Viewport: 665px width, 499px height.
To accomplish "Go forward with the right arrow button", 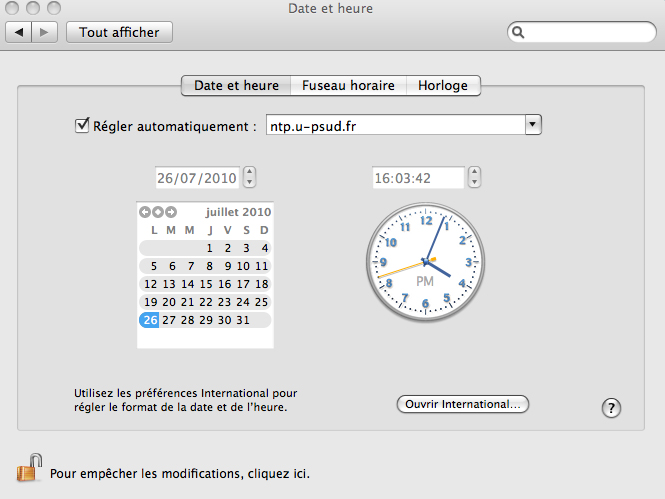I will (x=44, y=33).
